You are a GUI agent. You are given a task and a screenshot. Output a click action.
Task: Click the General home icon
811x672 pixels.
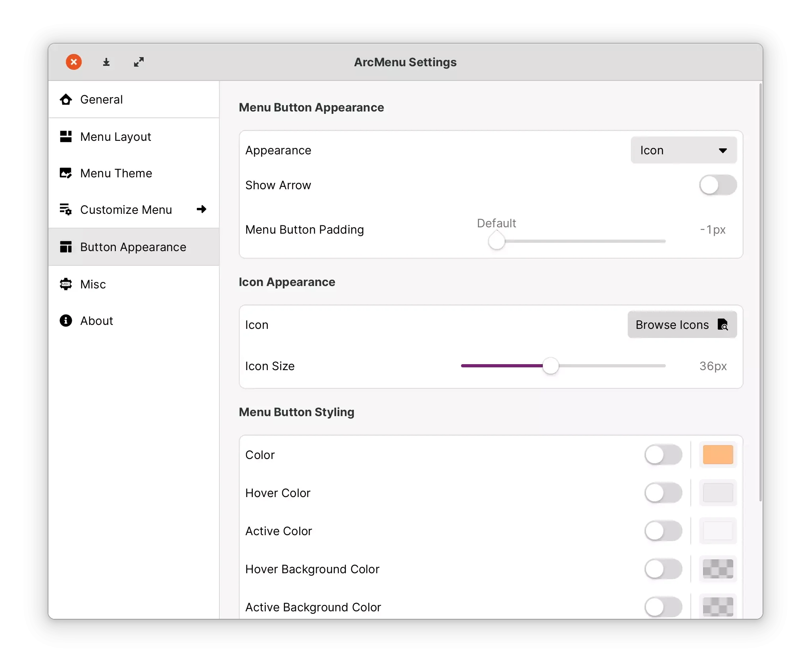pos(66,100)
